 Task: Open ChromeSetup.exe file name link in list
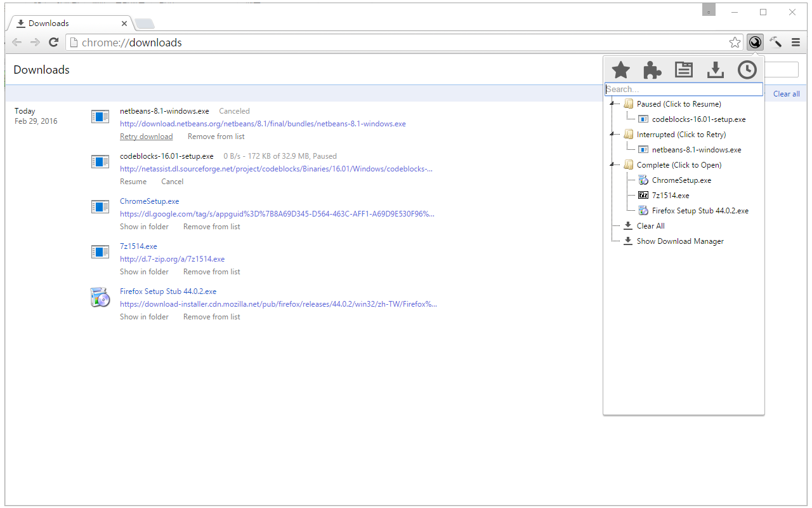click(x=149, y=201)
